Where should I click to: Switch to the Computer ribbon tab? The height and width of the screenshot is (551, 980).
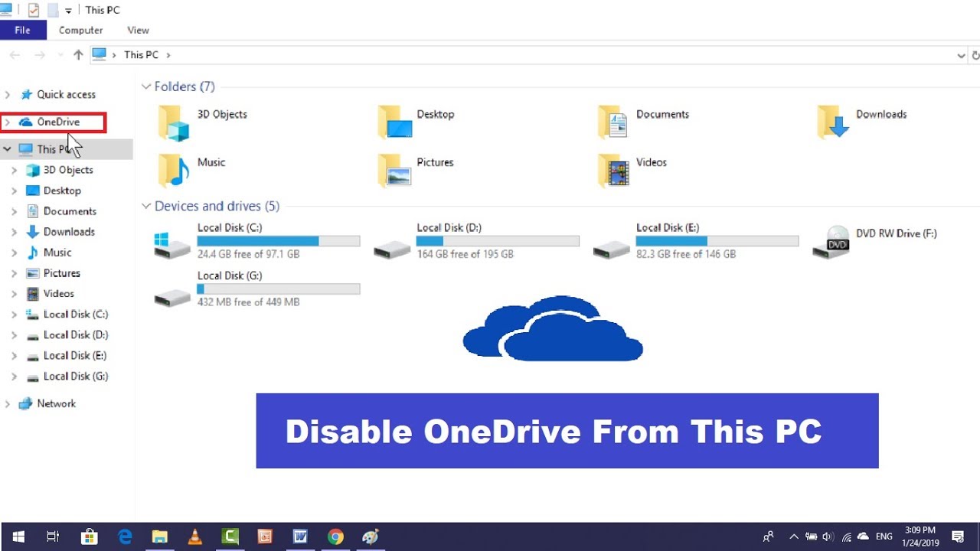pyautogui.click(x=81, y=30)
